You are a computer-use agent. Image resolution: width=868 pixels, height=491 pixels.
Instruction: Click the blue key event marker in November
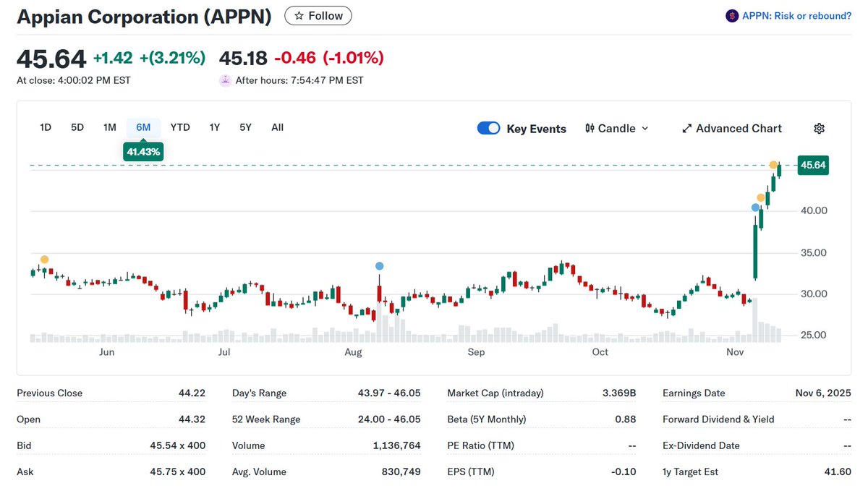click(x=756, y=208)
